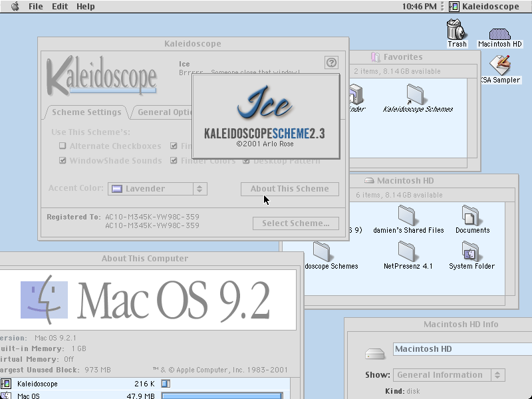Viewport: 532px width, 399px height.
Task: Click the Macintosh HD window horizontal scrollbar
Action: point(404,301)
